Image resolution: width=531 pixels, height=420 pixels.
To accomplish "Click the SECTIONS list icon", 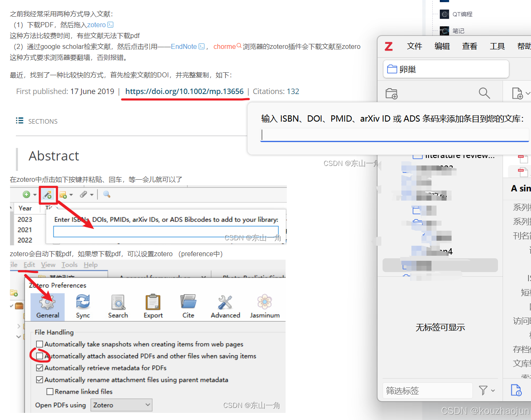I will point(20,121).
